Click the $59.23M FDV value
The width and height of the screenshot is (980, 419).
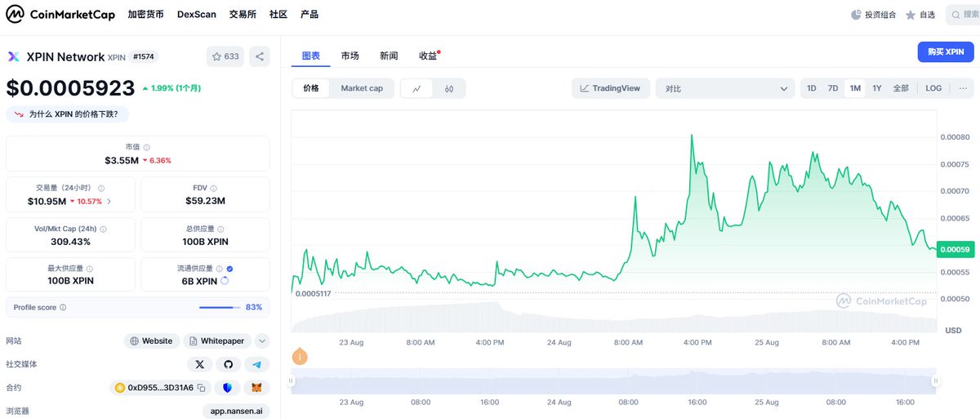click(205, 201)
